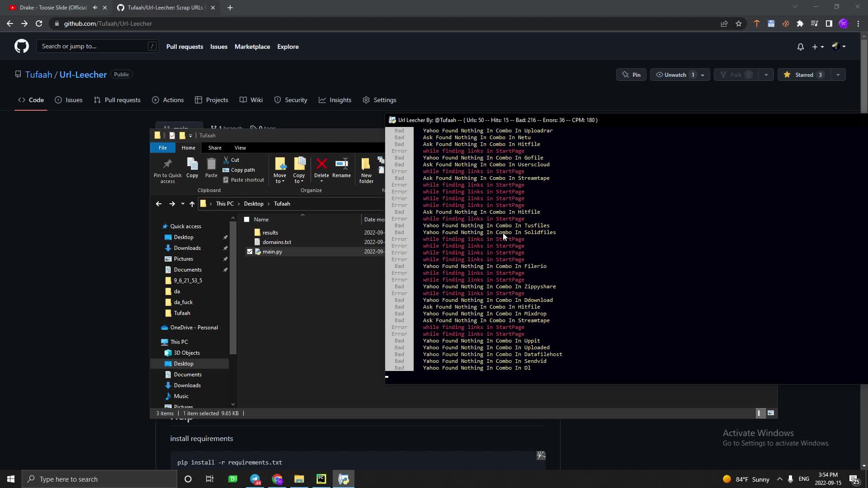Click the Pin repository button
Viewport: 868px width, 488px height.
pyautogui.click(x=631, y=75)
